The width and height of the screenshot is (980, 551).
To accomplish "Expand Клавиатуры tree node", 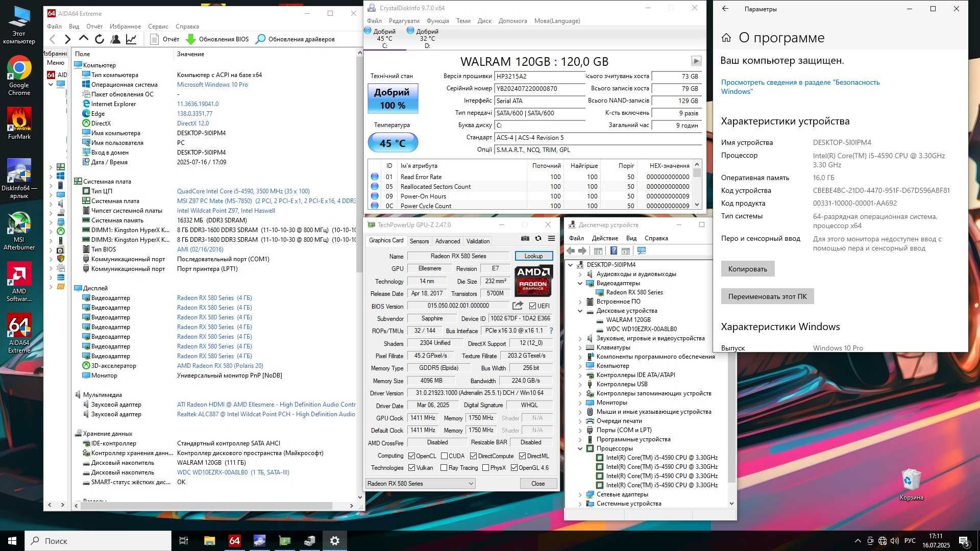I will (580, 347).
